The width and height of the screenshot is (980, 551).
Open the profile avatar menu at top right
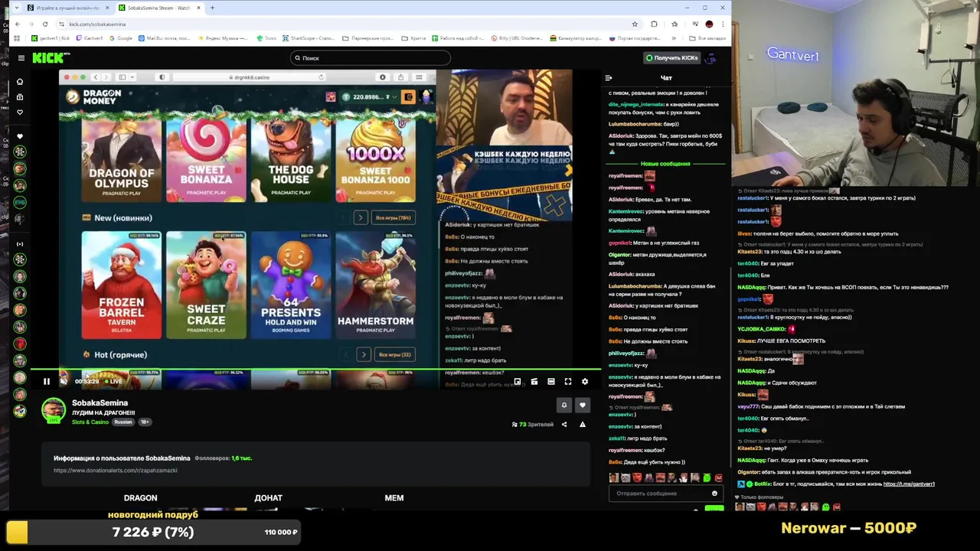point(710,57)
